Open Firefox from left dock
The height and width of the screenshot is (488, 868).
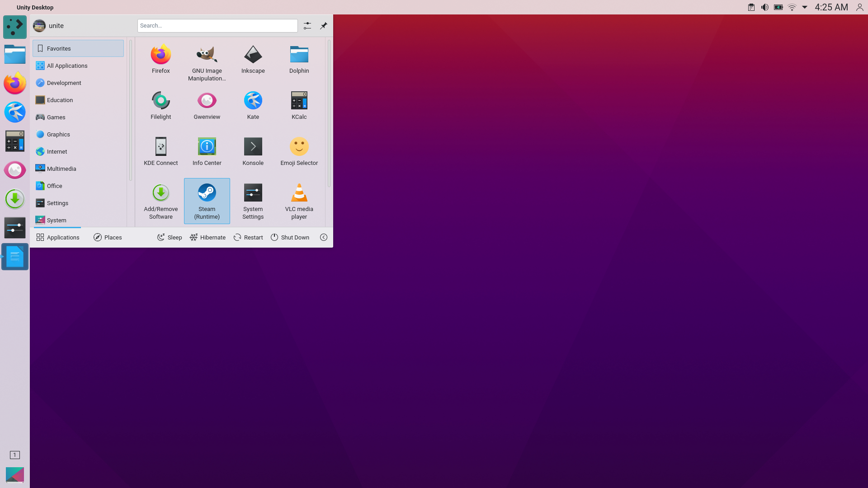pos(15,83)
